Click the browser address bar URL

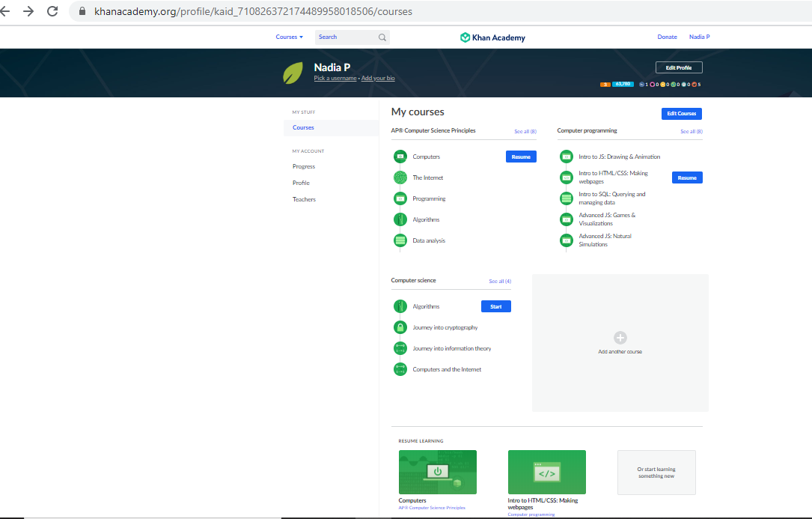[x=253, y=11]
